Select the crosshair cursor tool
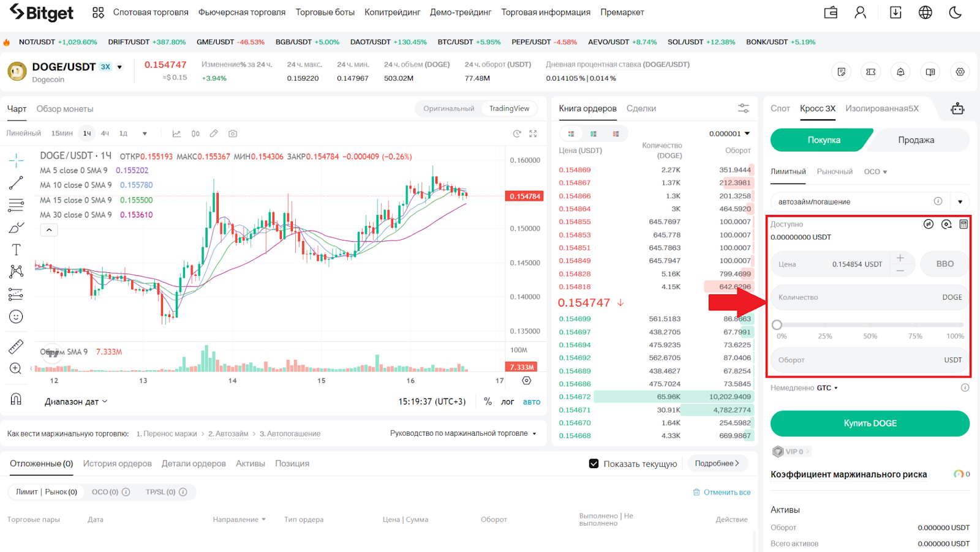 point(17,160)
